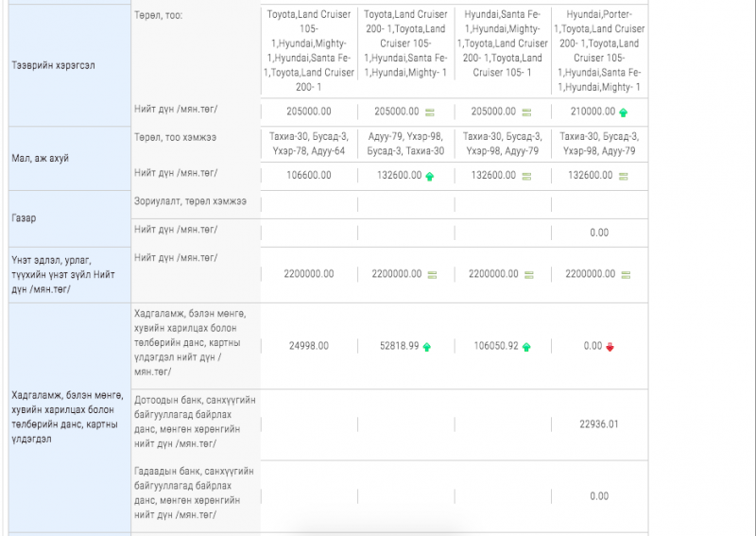Click the Гадаадын банк sub-row label
756x536 pixels.
point(194,493)
